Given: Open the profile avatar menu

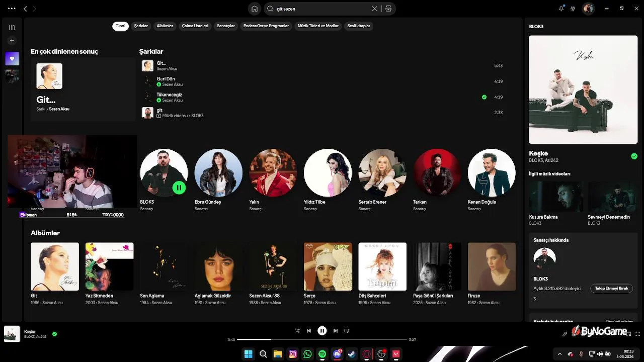Looking at the screenshot, I should pyautogui.click(x=588, y=9).
